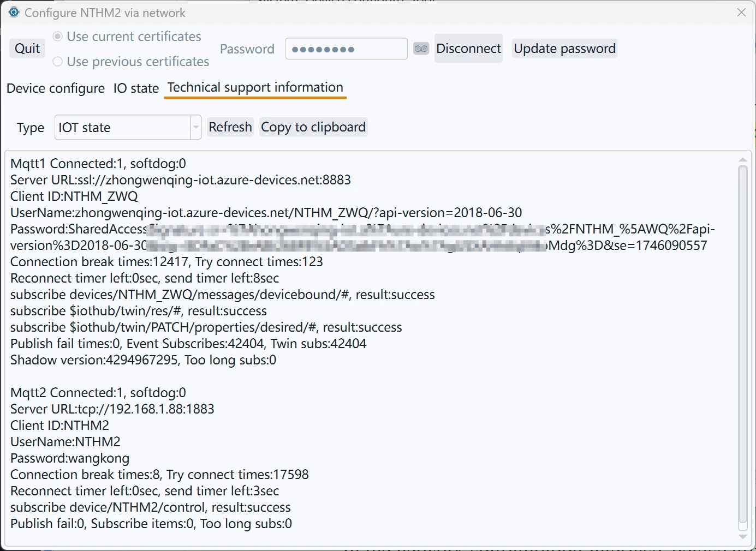
Task: Click 'Publish fail:0, Subscribe items:0' line
Action: click(151, 524)
